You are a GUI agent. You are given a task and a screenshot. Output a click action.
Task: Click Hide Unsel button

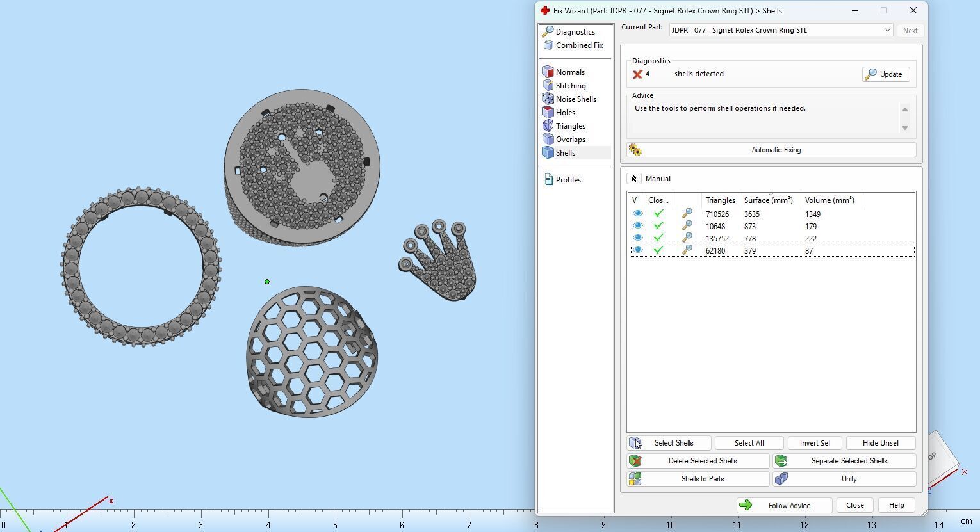pos(881,443)
